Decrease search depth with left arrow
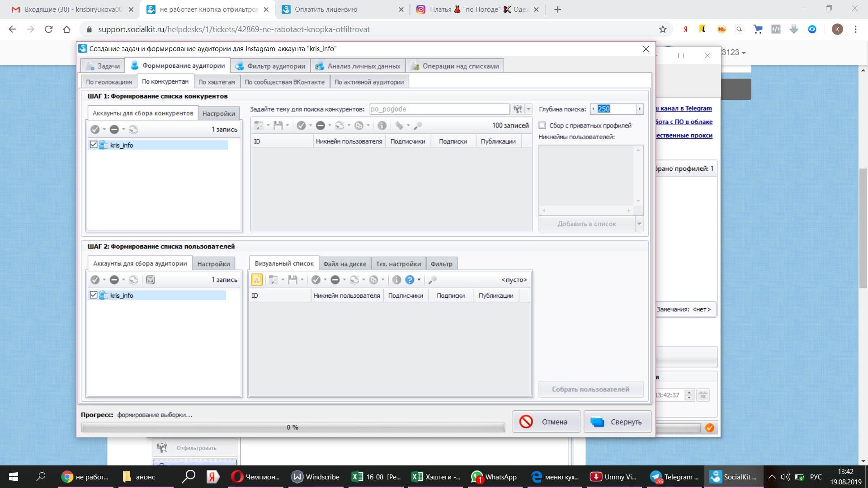Viewport: 868px width, 488px height. (x=593, y=109)
